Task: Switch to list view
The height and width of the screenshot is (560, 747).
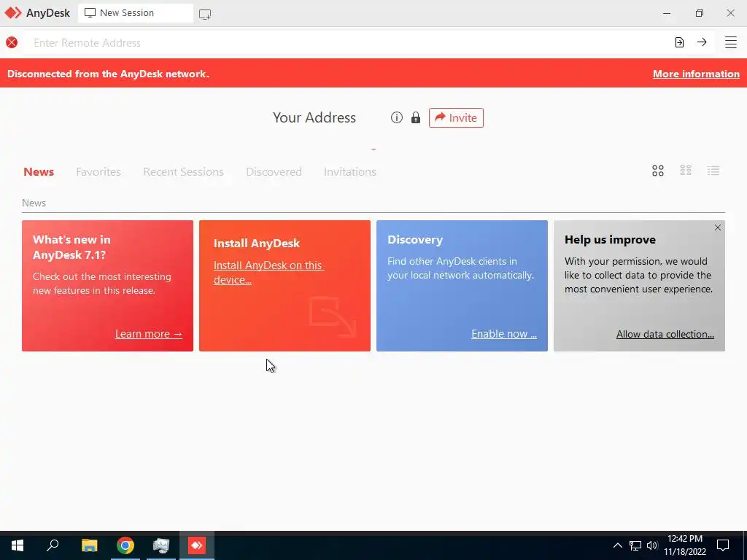Action: [713, 171]
